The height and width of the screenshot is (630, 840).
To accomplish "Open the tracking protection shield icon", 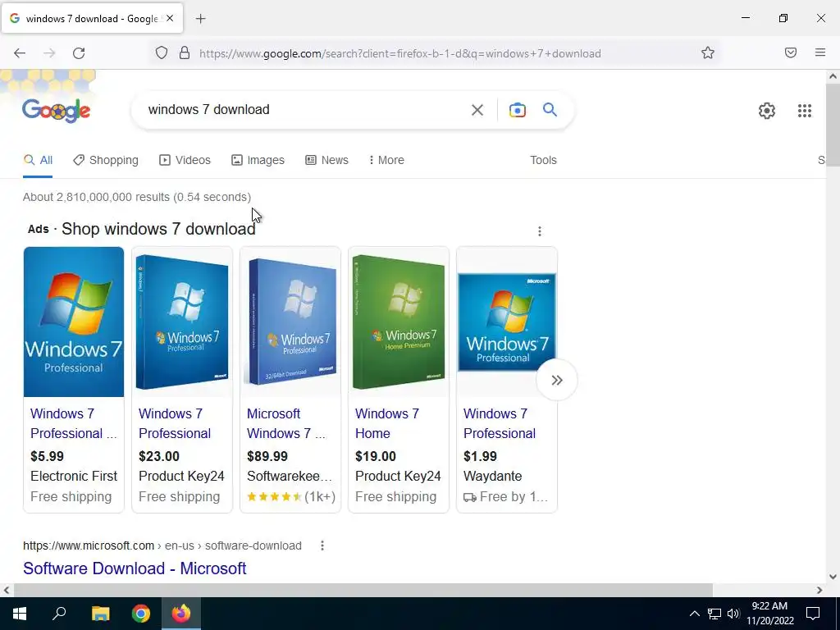I will [162, 53].
